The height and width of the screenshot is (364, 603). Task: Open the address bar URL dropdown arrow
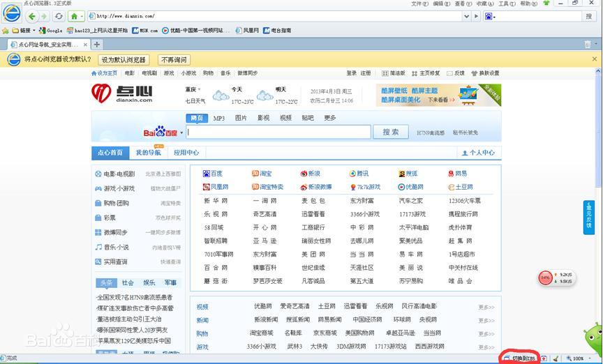(x=466, y=15)
